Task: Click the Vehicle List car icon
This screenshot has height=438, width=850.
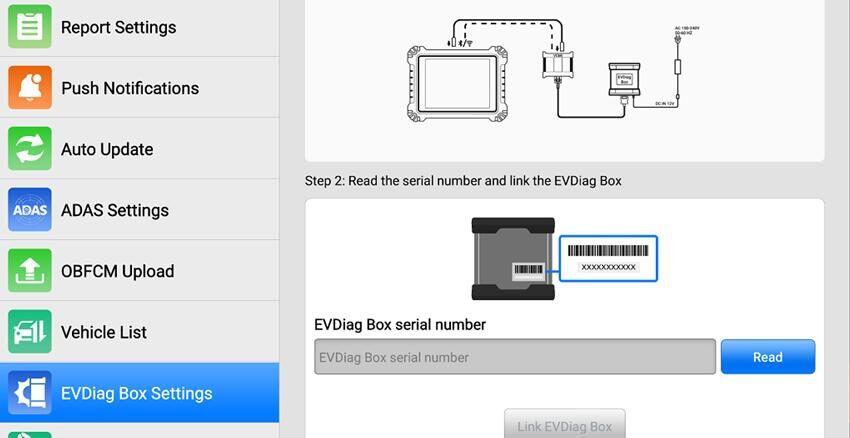Action: pyautogui.click(x=30, y=332)
